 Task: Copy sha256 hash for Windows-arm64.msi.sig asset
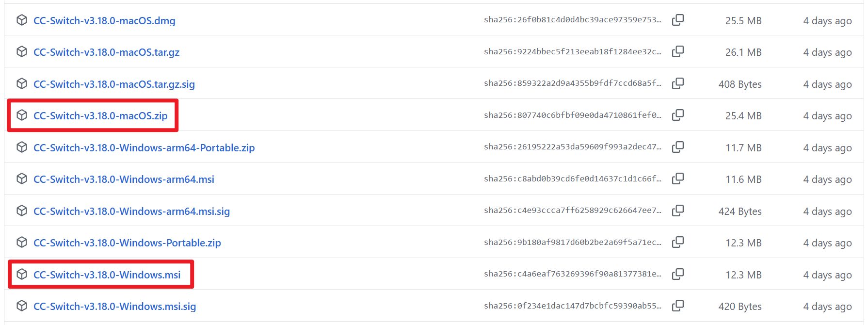(678, 211)
